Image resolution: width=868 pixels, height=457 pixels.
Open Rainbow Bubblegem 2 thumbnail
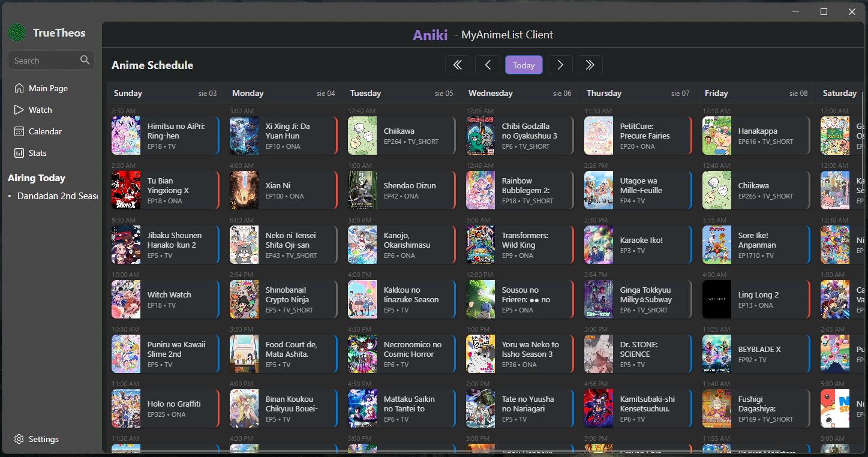[480, 190]
